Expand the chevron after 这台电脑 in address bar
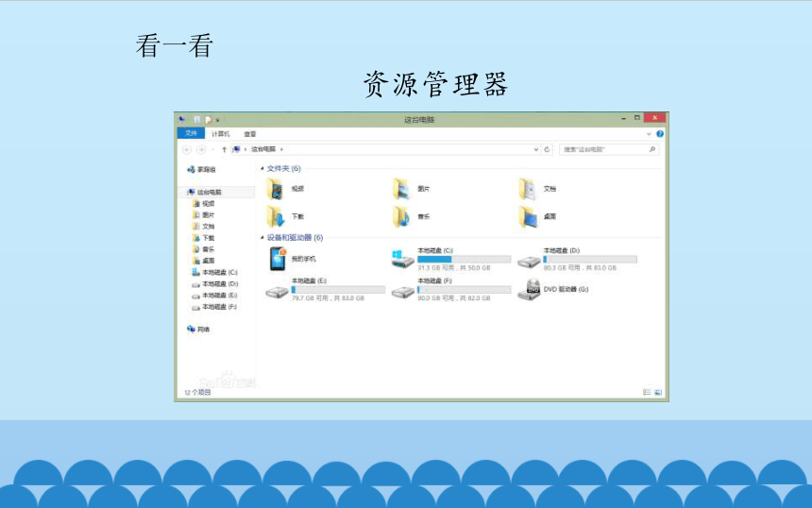This screenshot has width=812, height=508. (281, 149)
